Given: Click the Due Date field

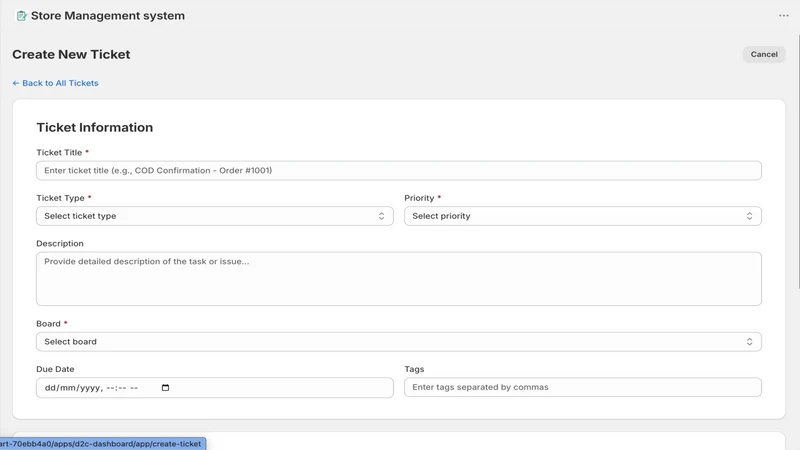Looking at the screenshot, I should (214, 388).
